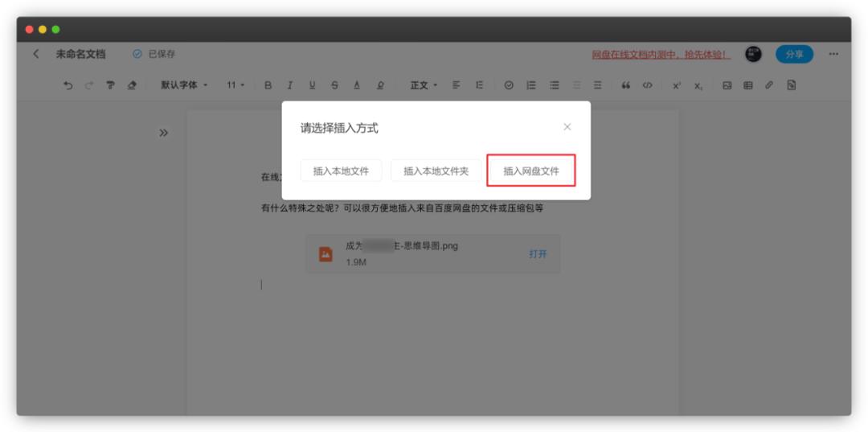Click the insert image icon
This screenshot has width=868, height=432.
click(727, 85)
